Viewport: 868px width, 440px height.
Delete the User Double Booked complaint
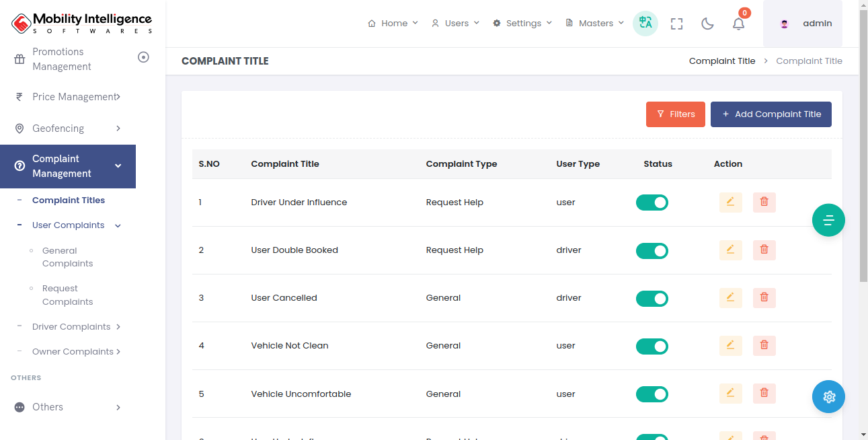(x=764, y=250)
